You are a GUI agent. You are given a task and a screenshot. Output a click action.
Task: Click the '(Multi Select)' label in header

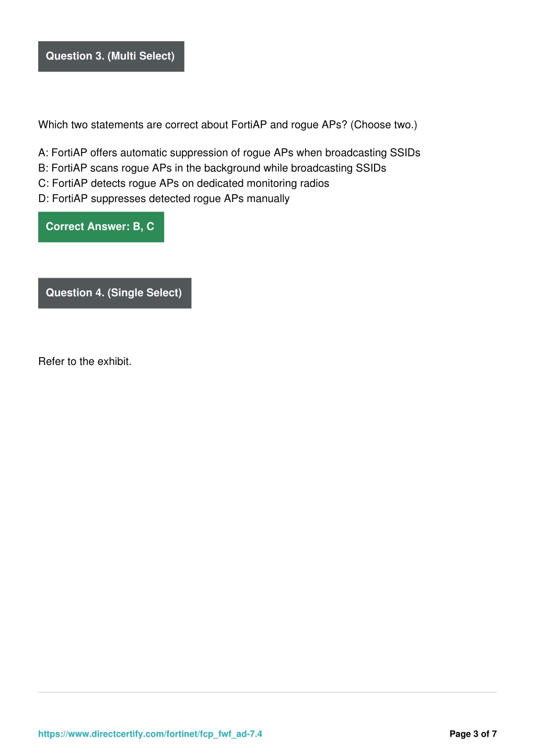[x=141, y=56]
